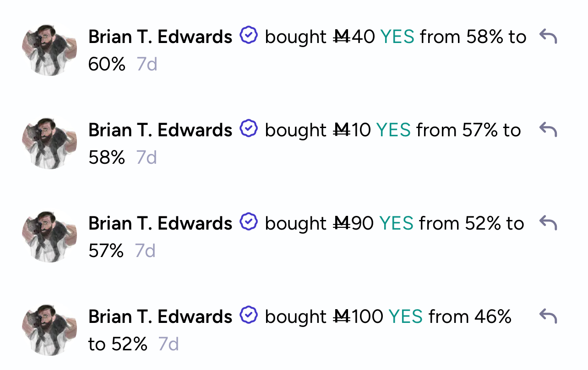Open Brian T. Edwards profile from Ṁ90 bet

160,223
